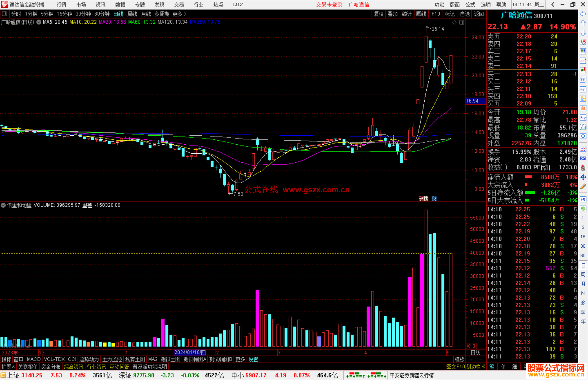Click the RSI indicator sidebar icon
This screenshot has height=380, width=588.
(x=583, y=158)
